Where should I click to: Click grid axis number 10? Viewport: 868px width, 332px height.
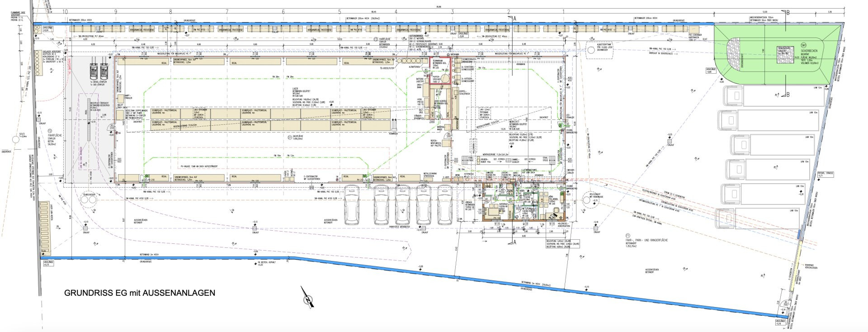click(x=65, y=11)
